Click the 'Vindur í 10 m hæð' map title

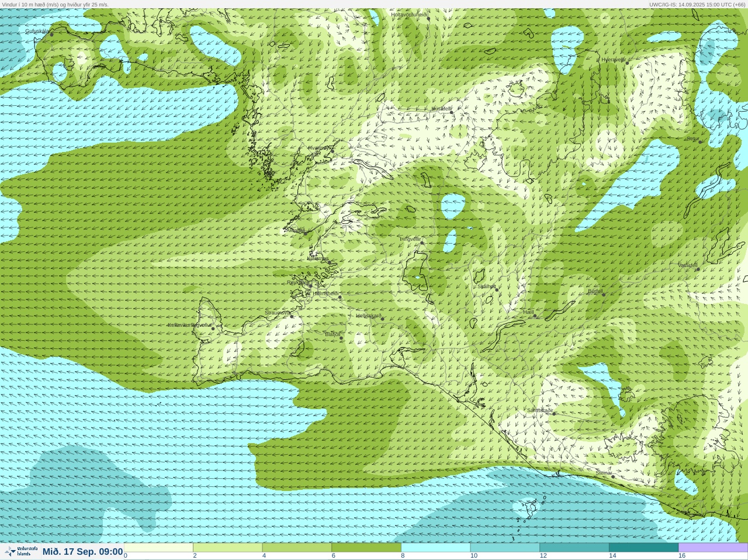coord(55,4)
